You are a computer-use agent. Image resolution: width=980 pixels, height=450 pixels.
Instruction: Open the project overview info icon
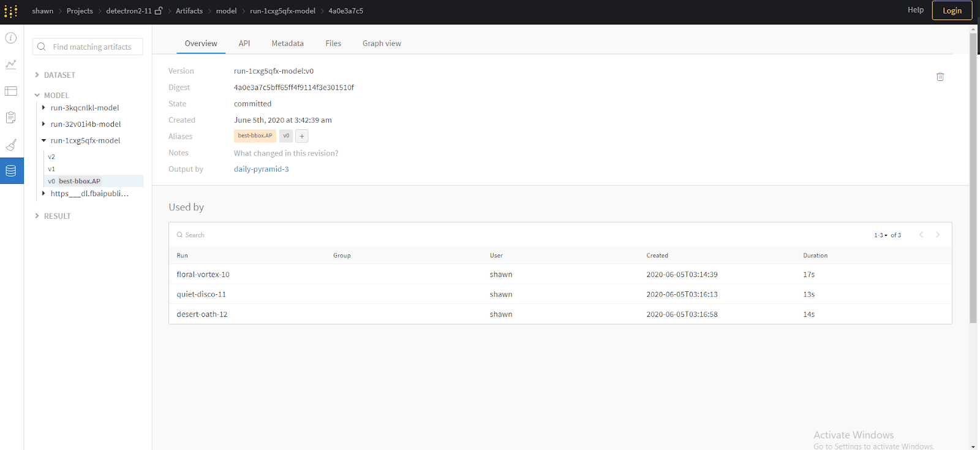coord(11,38)
